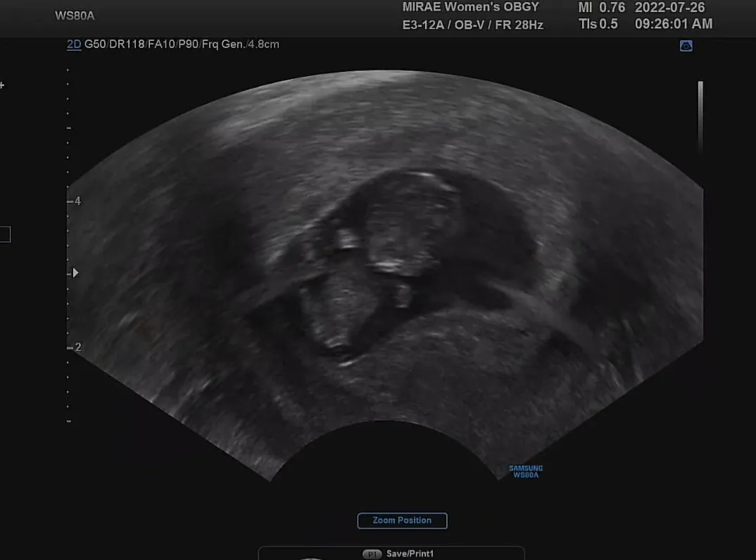Click the Zoom Position button
Image resolution: width=756 pixels, height=560 pixels.
coord(402,521)
